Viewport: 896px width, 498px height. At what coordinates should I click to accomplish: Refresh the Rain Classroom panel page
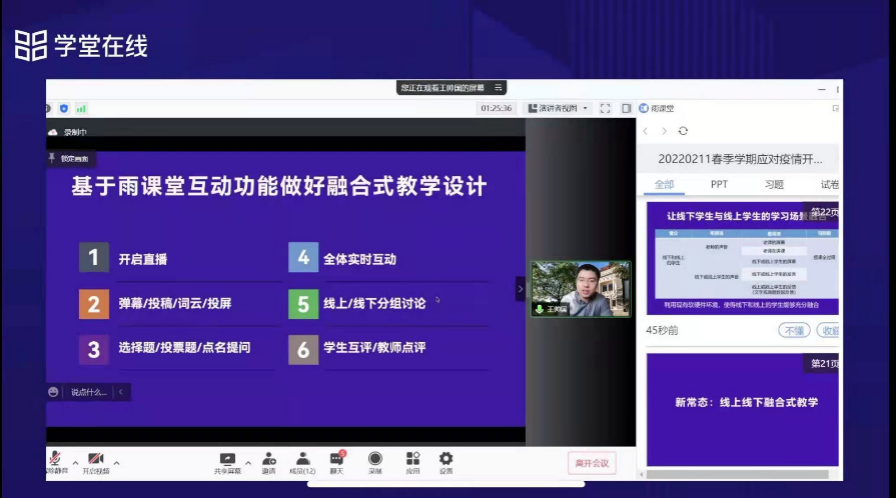683,131
